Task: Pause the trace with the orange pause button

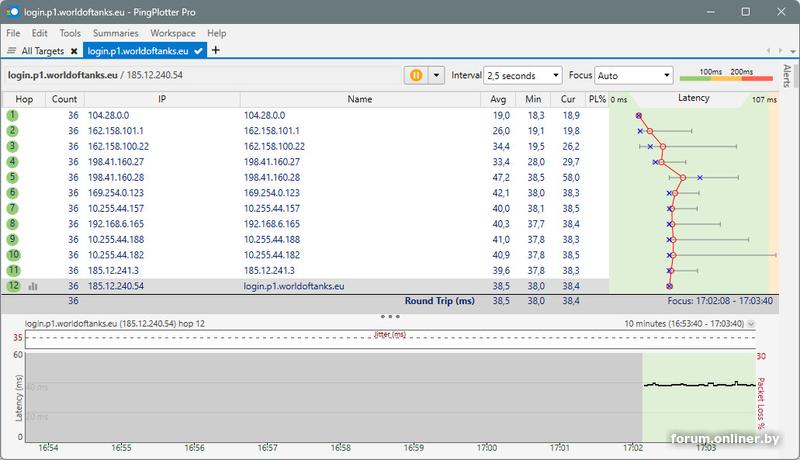Action: point(416,75)
